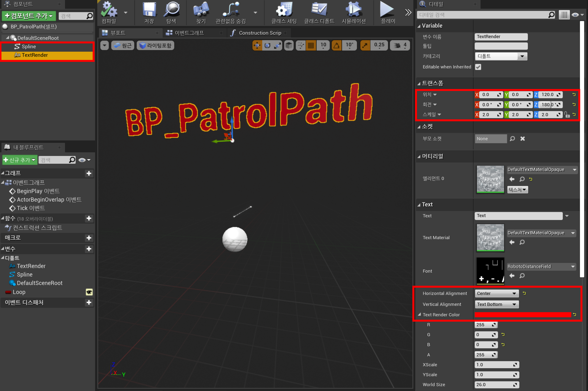The width and height of the screenshot is (588, 391).
Task: Click Add Component (컴포넌트 추가) button
Action: point(29,16)
